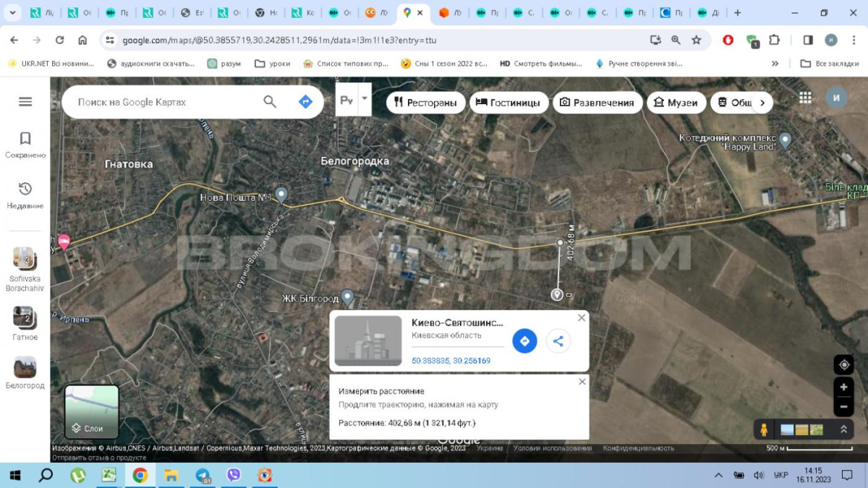Zoom in with the plus button
This screenshot has width=868, height=488.
[843, 388]
